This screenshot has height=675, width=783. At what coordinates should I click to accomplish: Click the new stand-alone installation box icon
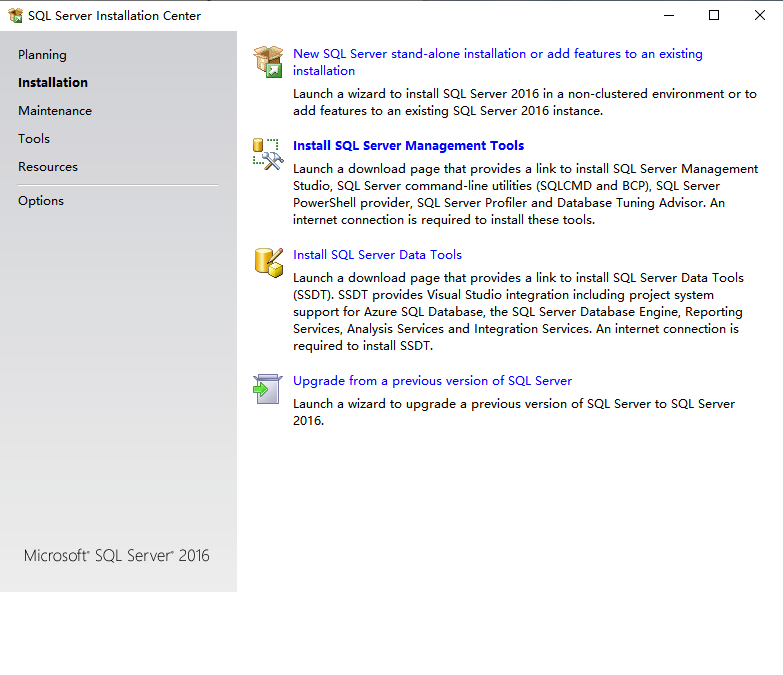pyautogui.click(x=268, y=62)
